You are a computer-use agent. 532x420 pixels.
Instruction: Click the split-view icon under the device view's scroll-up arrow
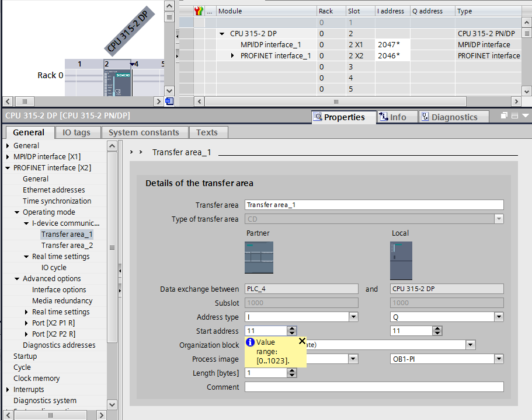169,17
